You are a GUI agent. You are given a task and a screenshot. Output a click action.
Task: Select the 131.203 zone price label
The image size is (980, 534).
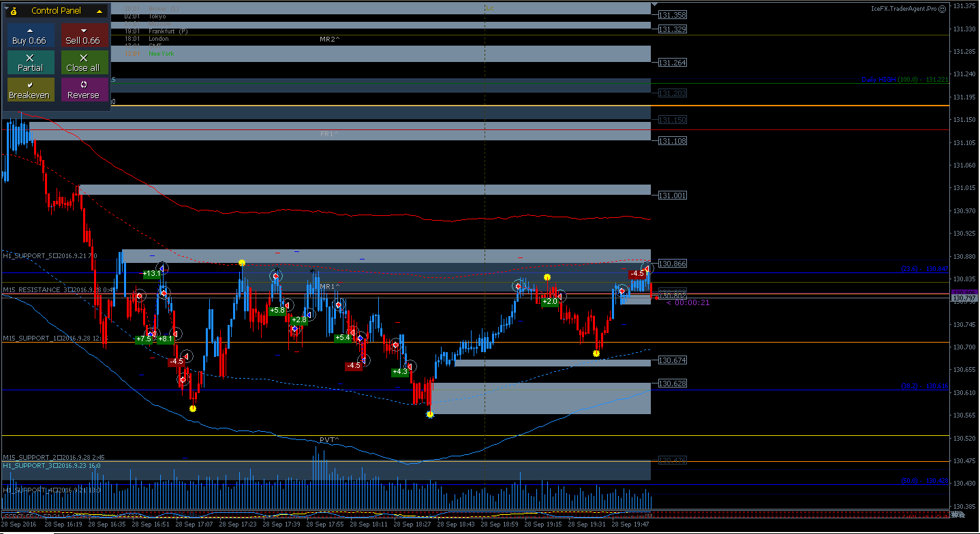coord(673,93)
